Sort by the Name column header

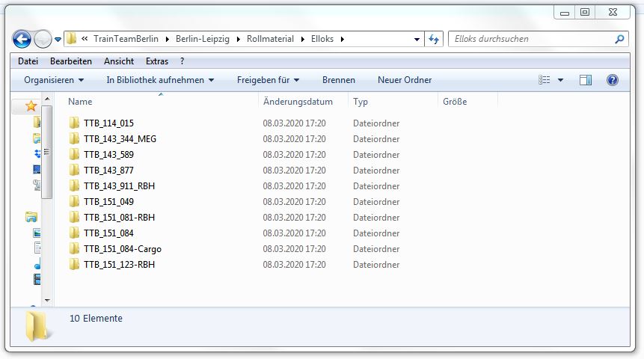(80, 102)
